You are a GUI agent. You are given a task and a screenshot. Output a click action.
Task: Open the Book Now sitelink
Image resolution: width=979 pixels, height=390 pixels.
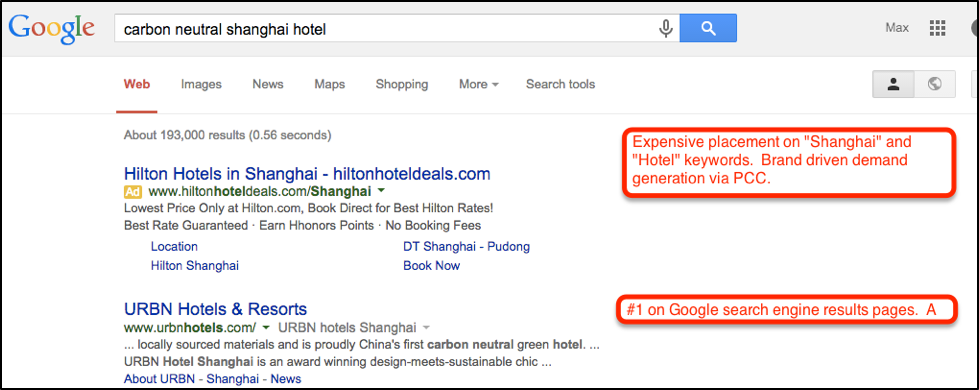tap(431, 266)
